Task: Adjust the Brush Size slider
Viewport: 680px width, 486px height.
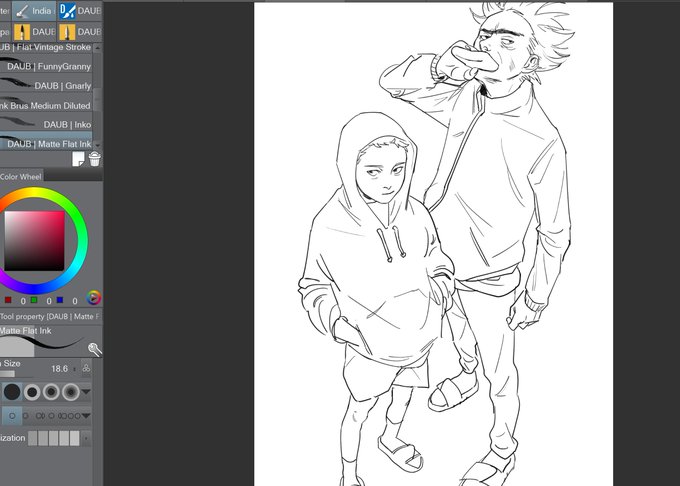Action: [17, 373]
